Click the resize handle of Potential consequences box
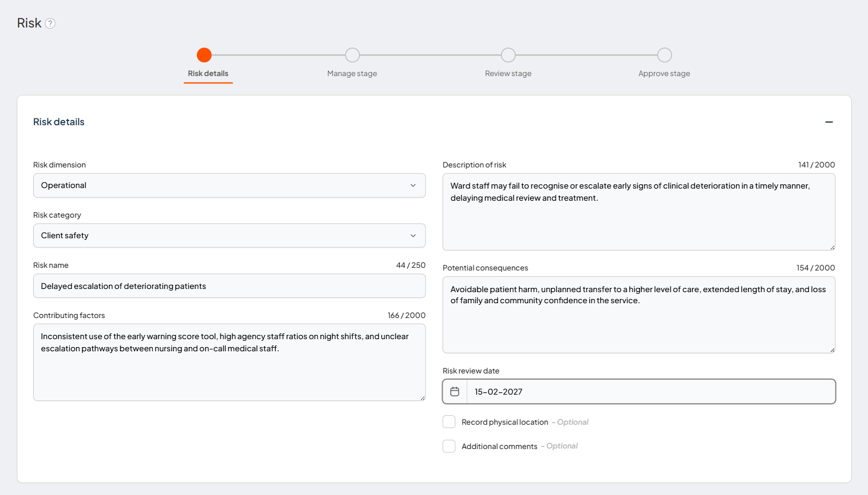Screen dimensions: 868x495 [832, 350]
